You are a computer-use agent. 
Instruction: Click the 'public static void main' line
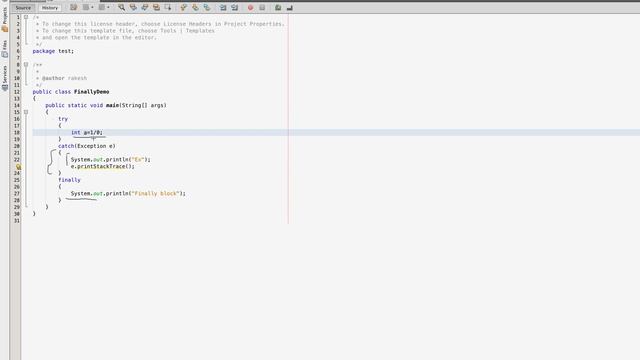point(106,105)
